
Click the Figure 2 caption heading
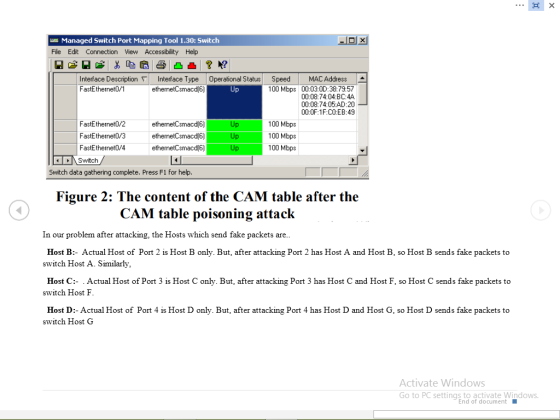tap(207, 205)
